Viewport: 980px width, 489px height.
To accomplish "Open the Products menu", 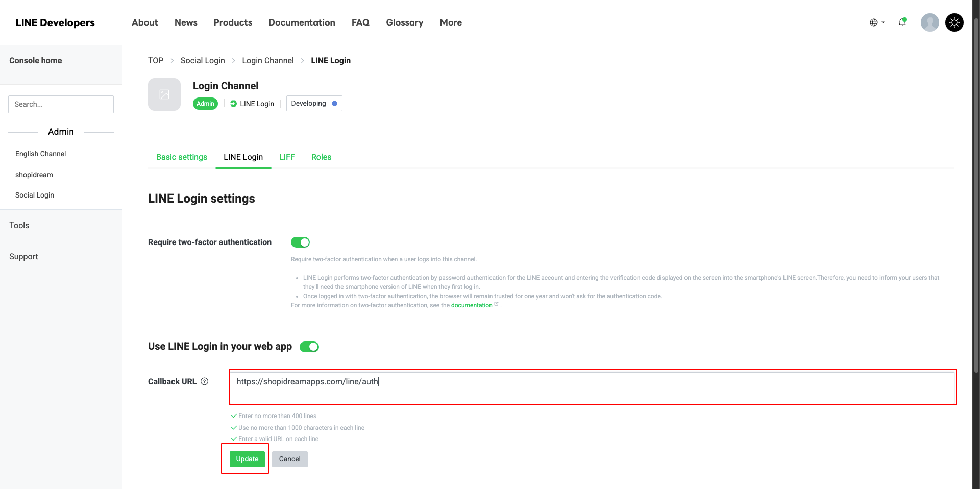I will (233, 22).
